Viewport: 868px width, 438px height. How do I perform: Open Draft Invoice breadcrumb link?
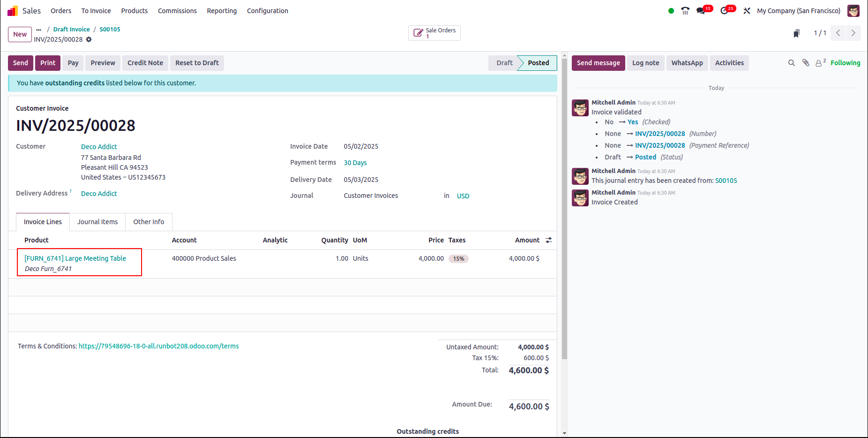pos(72,29)
